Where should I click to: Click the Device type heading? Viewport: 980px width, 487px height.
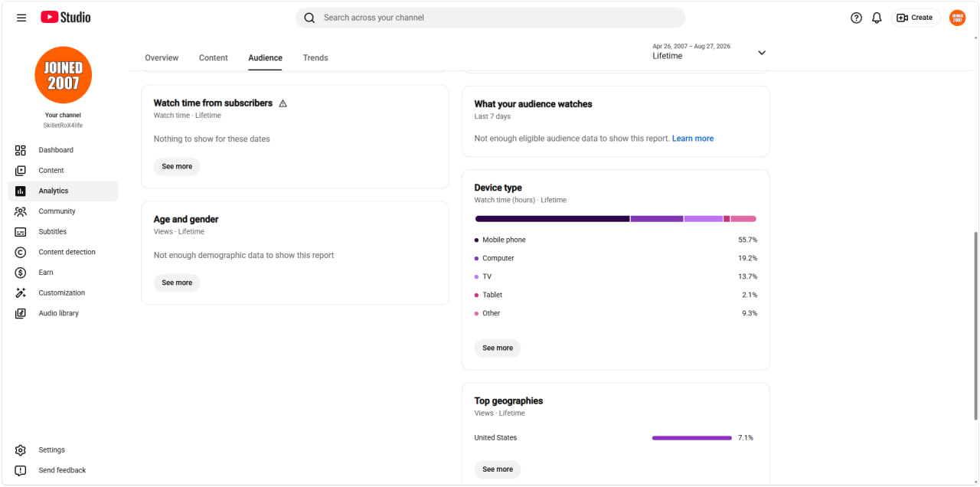point(498,188)
